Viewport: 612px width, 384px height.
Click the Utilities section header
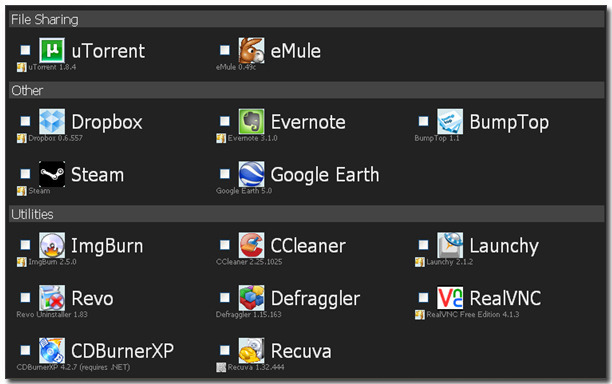pos(306,214)
